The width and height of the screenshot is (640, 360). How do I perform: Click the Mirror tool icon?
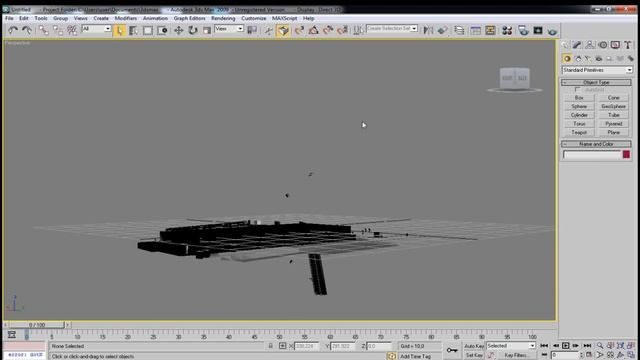point(428,30)
